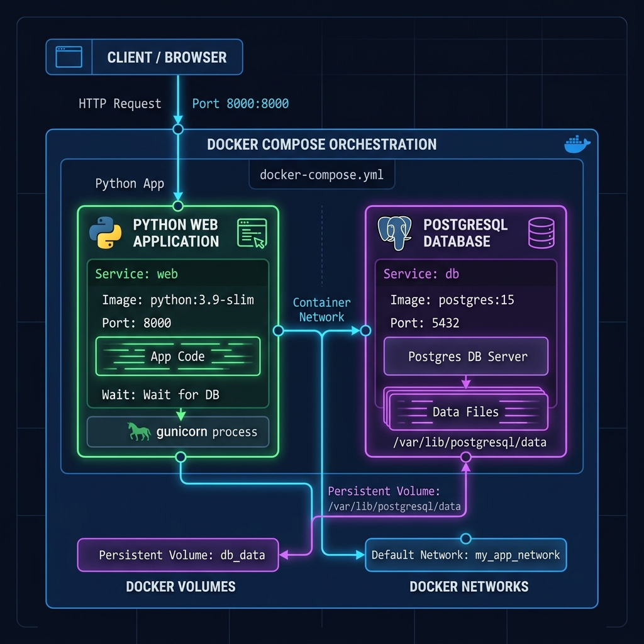
Task: Click the App Code block
Action: click(178, 356)
